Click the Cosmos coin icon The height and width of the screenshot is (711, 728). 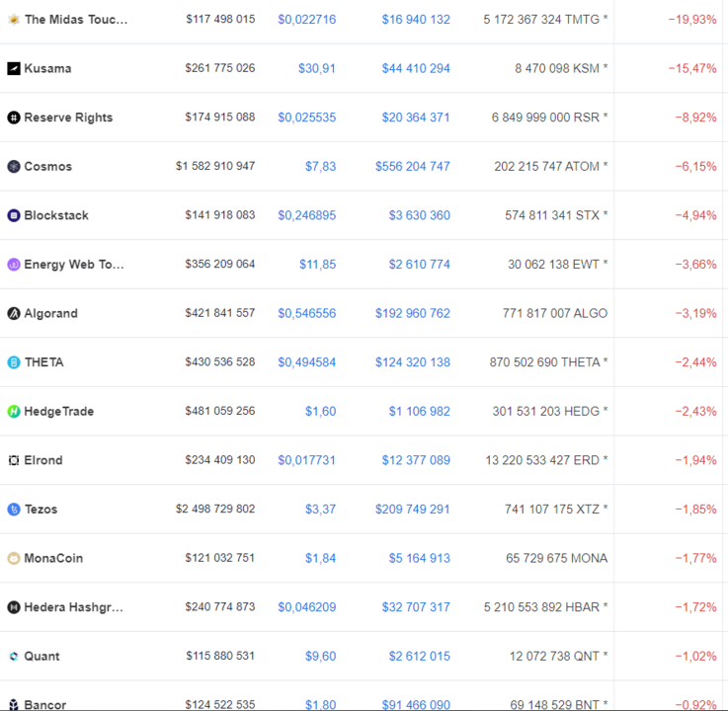[x=14, y=166]
